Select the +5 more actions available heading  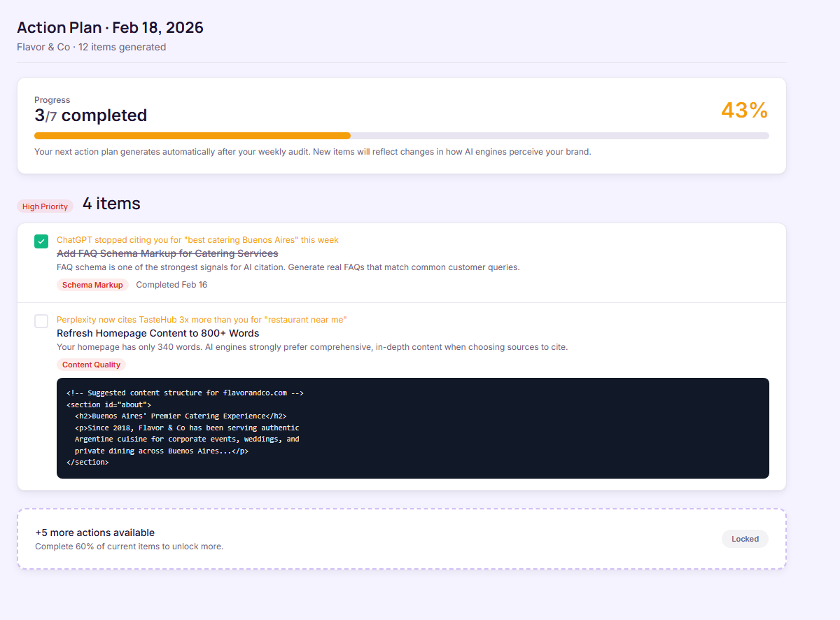pos(94,533)
